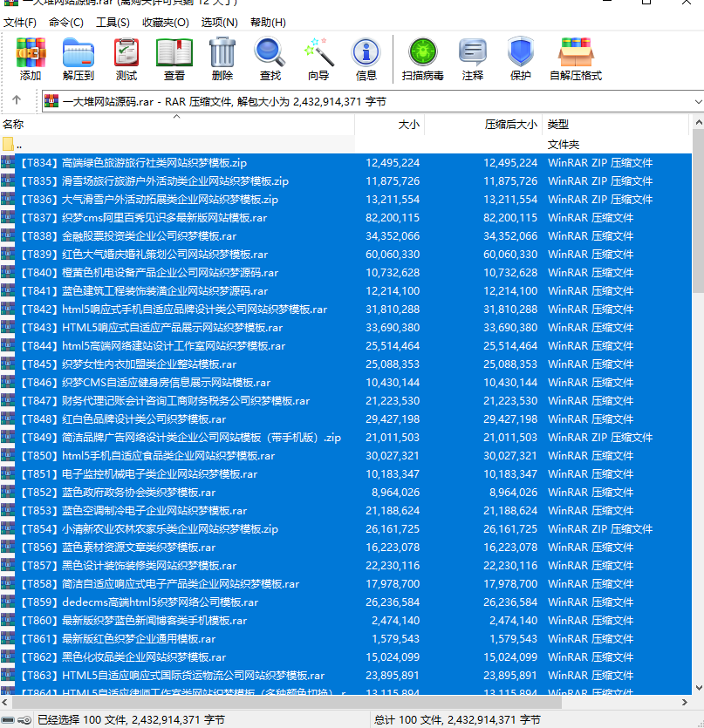The image size is (704, 728).
Task: Run Test (测试) on the archive
Action: click(x=126, y=59)
